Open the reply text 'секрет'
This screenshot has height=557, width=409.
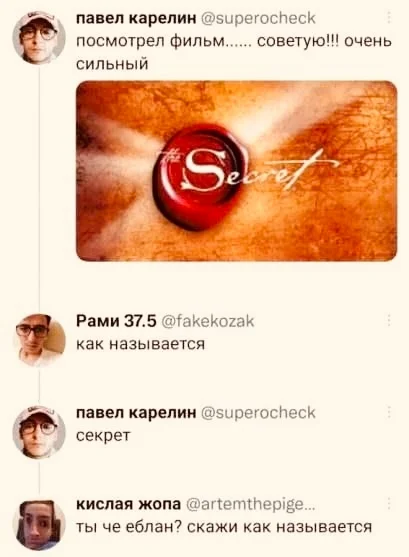[104, 436]
